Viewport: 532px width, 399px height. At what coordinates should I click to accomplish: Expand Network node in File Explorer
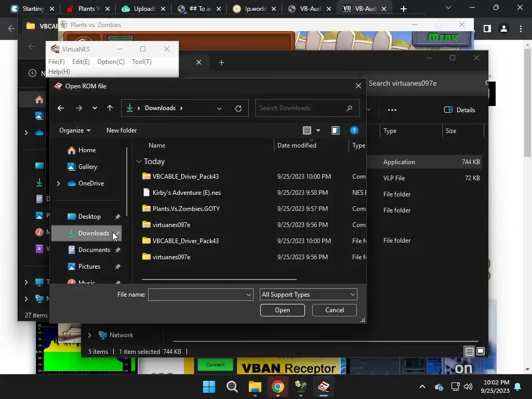pyautogui.click(x=89, y=335)
